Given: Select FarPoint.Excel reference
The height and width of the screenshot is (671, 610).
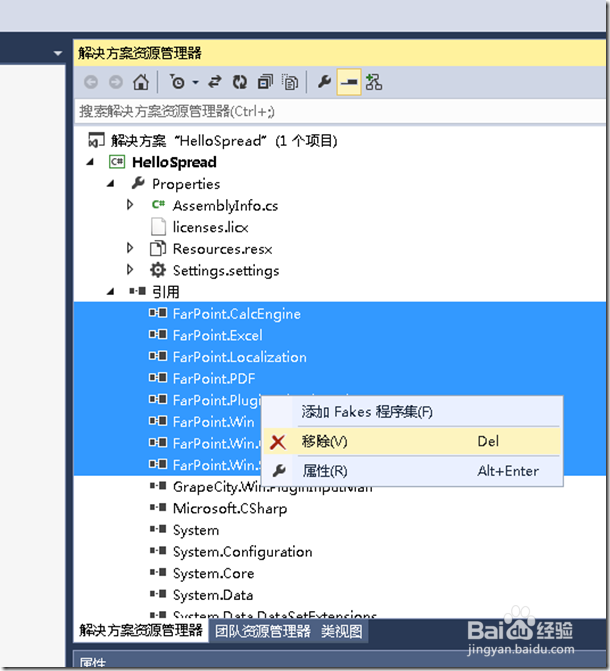Looking at the screenshot, I should click(217, 336).
